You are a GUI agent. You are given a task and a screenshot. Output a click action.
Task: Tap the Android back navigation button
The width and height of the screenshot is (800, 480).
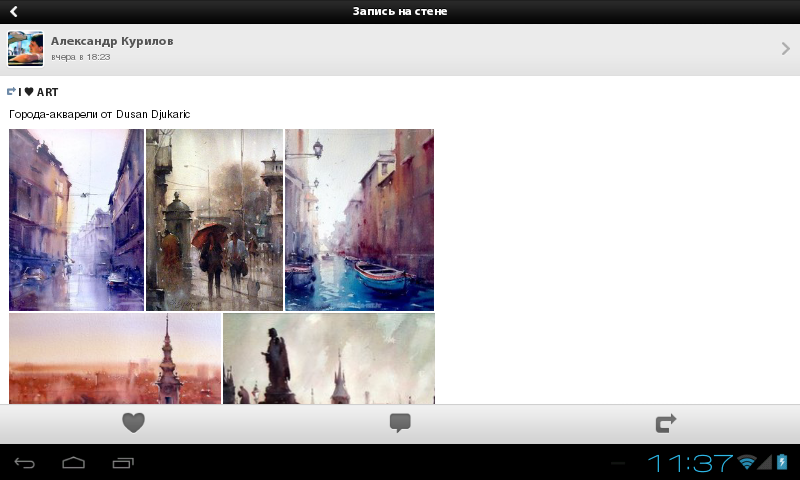[24, 463]
